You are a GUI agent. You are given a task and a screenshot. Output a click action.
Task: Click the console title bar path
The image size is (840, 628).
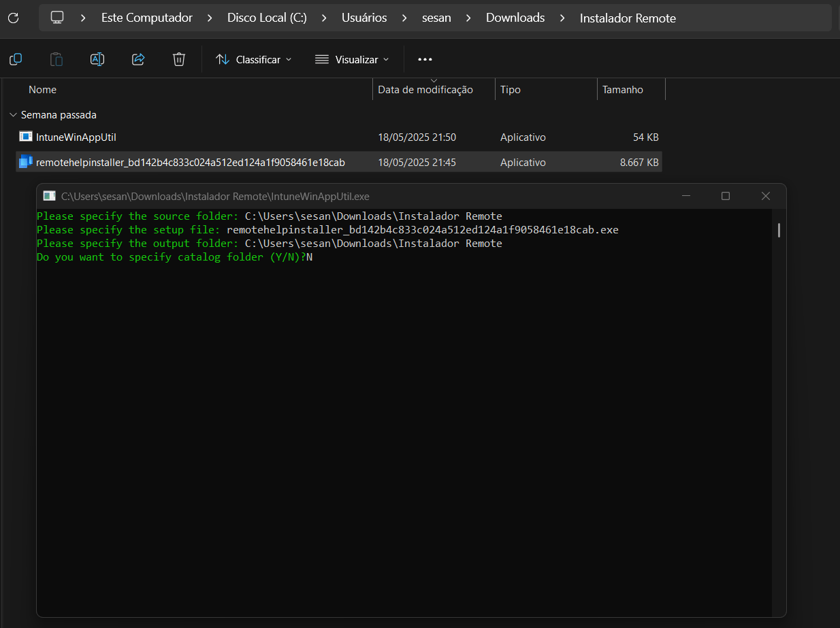tap(215, 196)
